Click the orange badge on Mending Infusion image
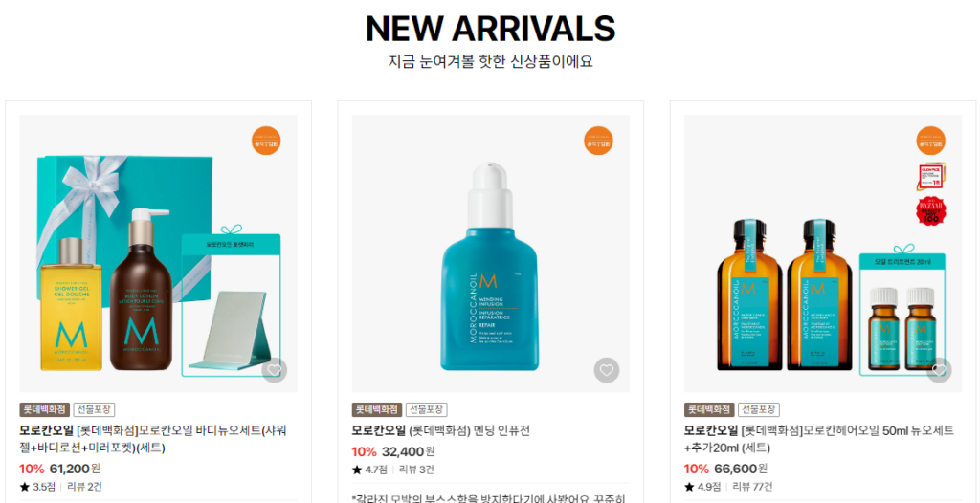The width and height of the screenshot is (980, 503). click(599, 141)
